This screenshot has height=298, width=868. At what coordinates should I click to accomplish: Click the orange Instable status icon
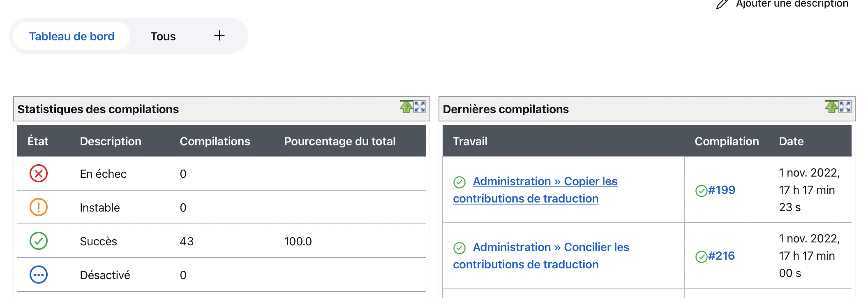pyautogui.click(x=39, y=207)
